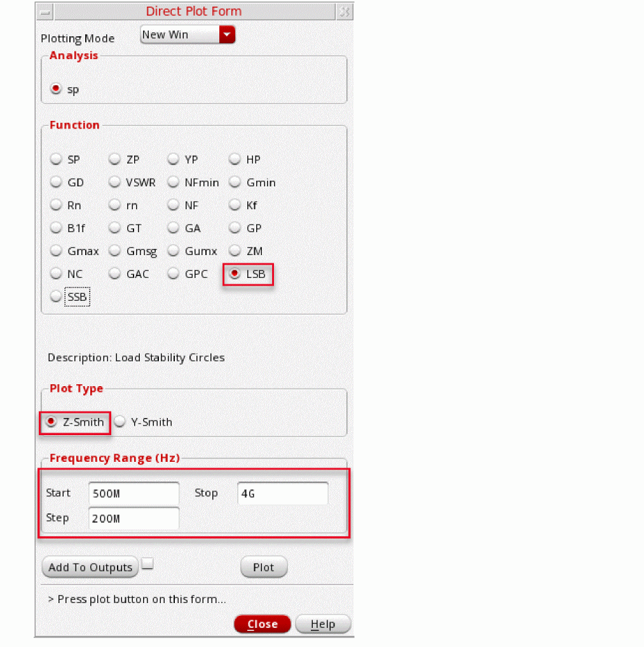Set plot type to Y-Smith

pos(120,422)
